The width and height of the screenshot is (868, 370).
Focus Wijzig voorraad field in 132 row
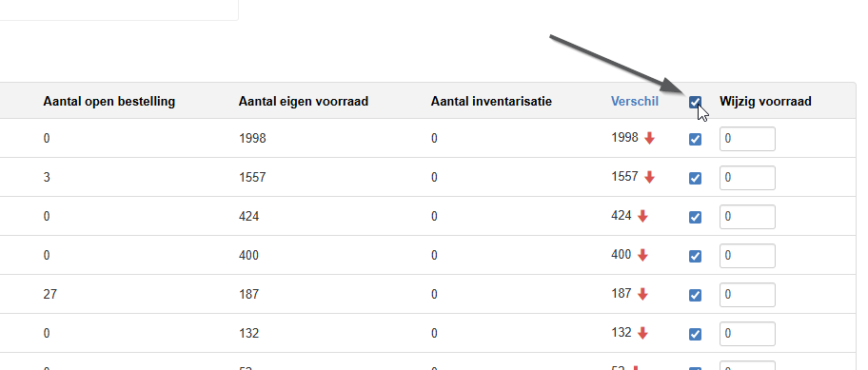tap(747, 334)
